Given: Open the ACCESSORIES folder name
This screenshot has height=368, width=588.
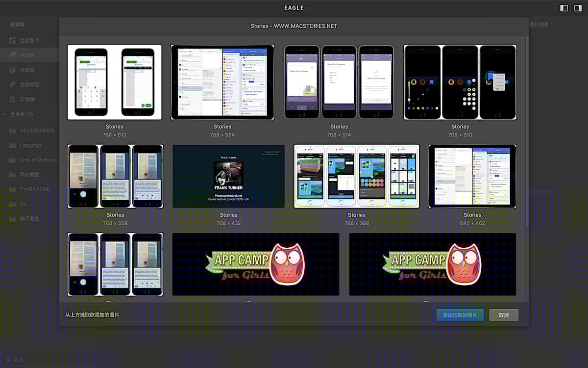Looking at the screenshot, I should click(x=37, y=131).
